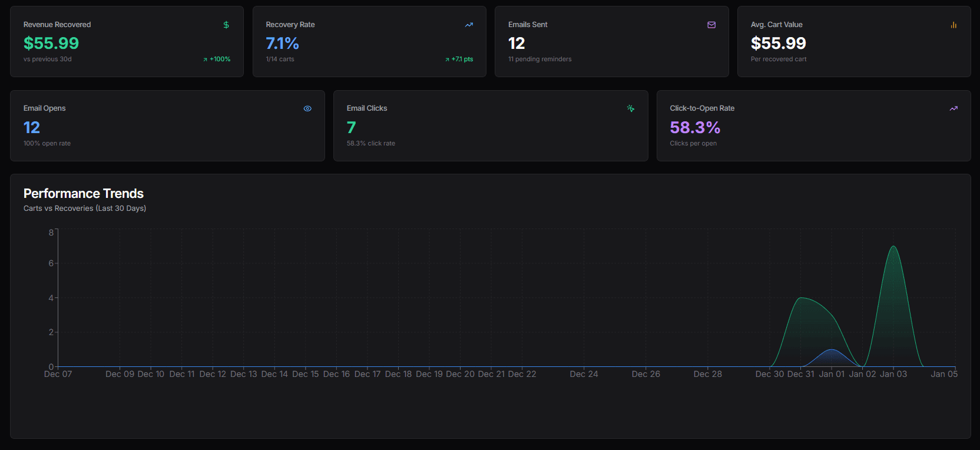This screenshot has height=450, width=980.
Task: Click the Per recovered cart label
Action: [779, 59]
